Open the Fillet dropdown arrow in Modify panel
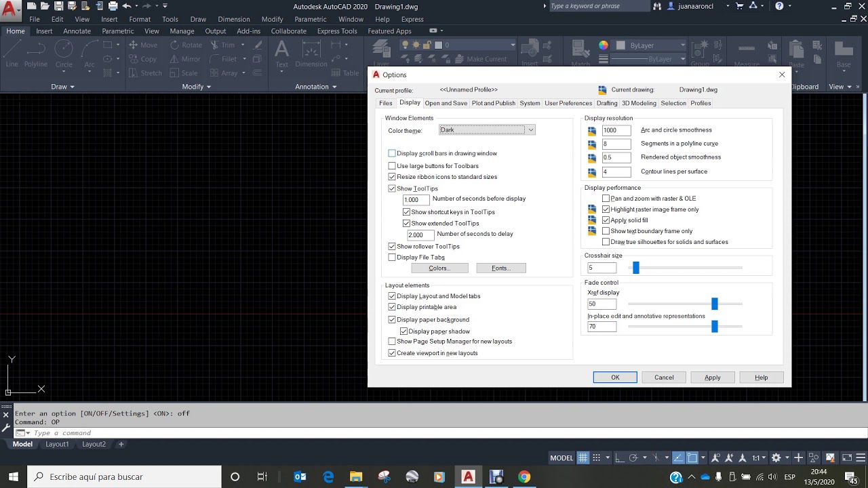Screen dimensions: 868x488 tap(245, 59)
